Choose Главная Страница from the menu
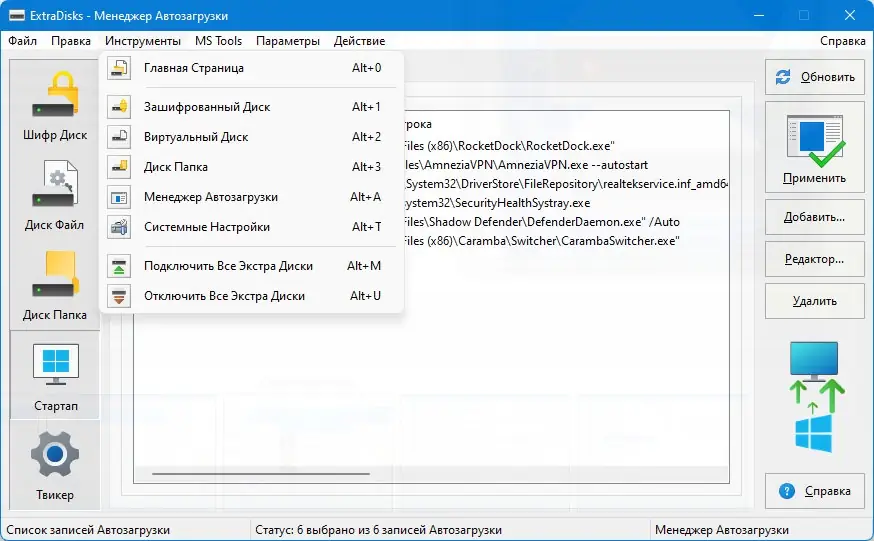The width and height of the screenshot is (874, 541). pos(251,68)
